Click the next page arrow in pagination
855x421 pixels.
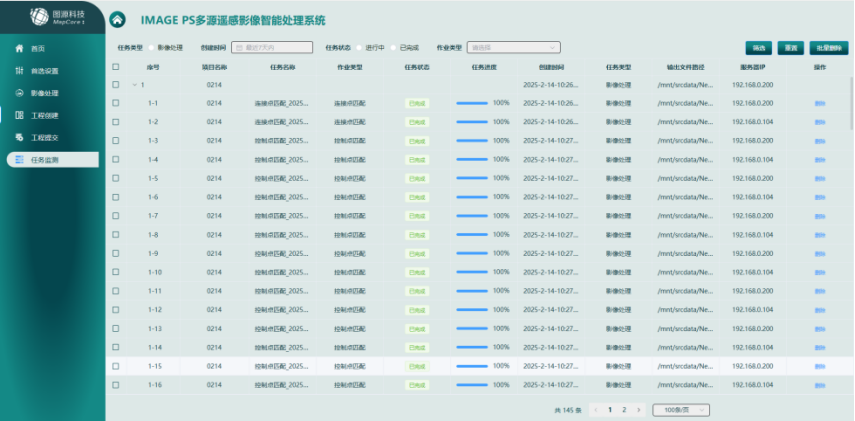pyautogui.click(x=639, y=410)
